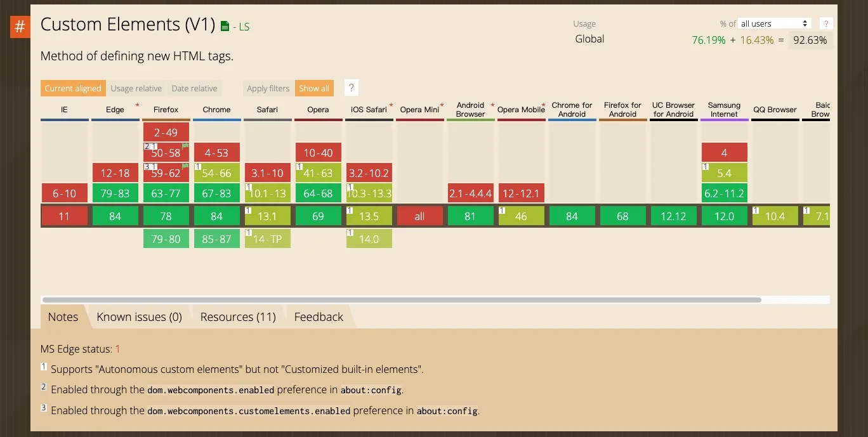Click the Samsung Internet 5.4 cell
Image resolution: width=868 pixels, height=437 pixels.
pos(724,173)
